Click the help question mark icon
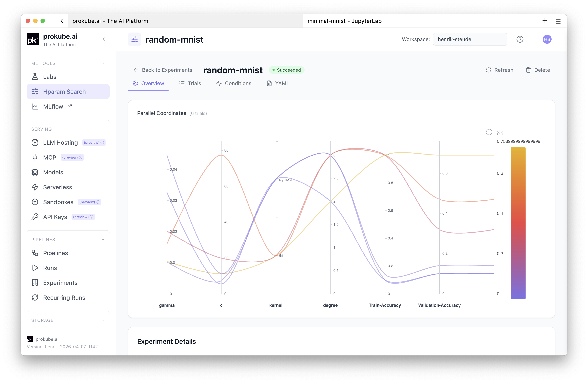This screenshot has height=383, width=588. click(520, 39)
